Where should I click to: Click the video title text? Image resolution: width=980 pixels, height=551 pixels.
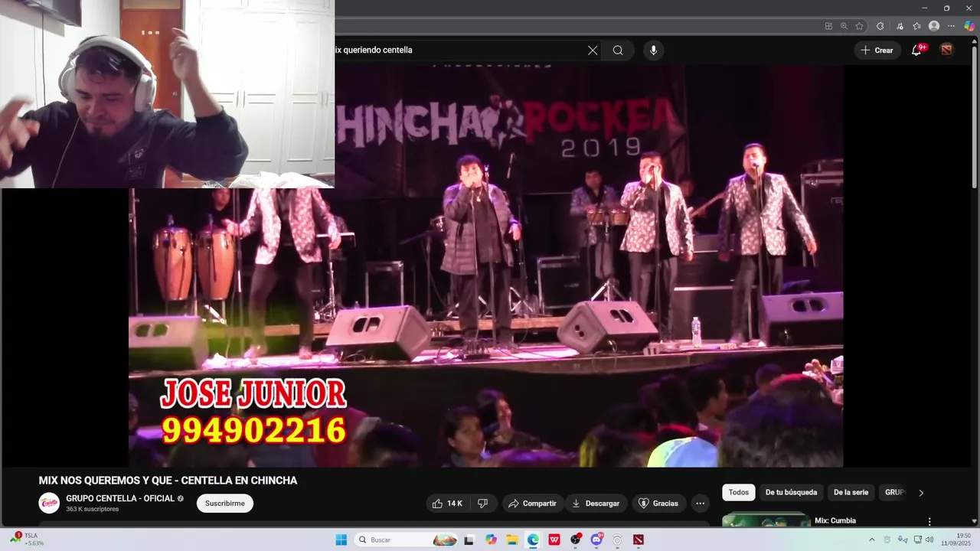tap(168, 481)
